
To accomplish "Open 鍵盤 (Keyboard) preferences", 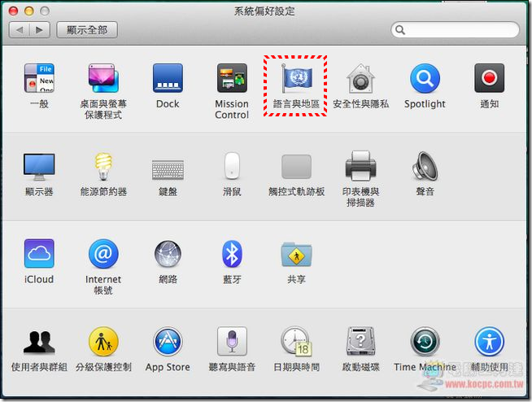I will [x=168, y=169].
